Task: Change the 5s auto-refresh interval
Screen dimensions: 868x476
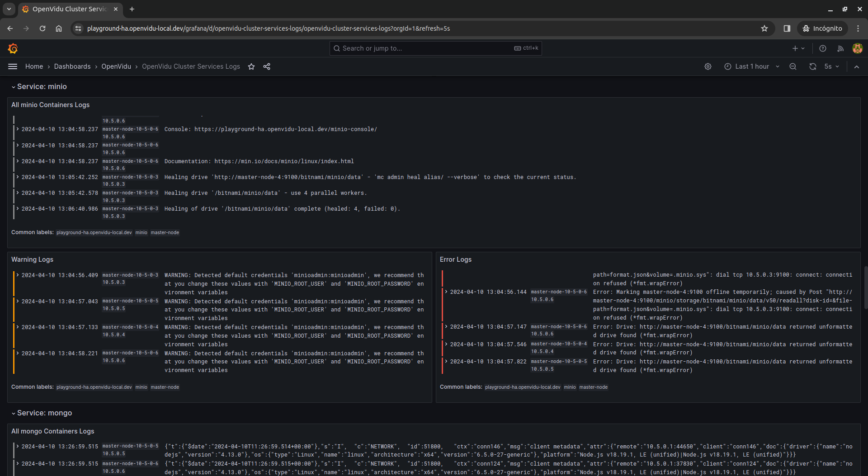Action: pos(831,66)
